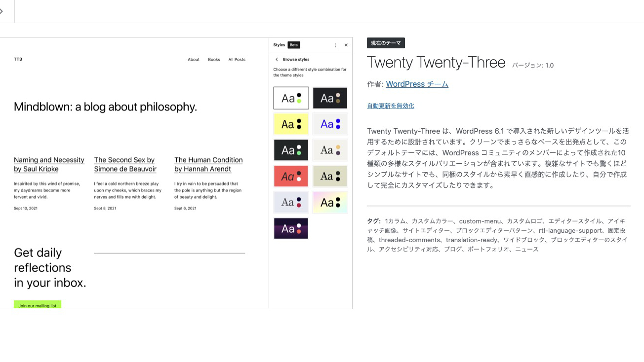Select the dark brown style variation
Viewport: 644px width, 362px height.
(330, 98)
